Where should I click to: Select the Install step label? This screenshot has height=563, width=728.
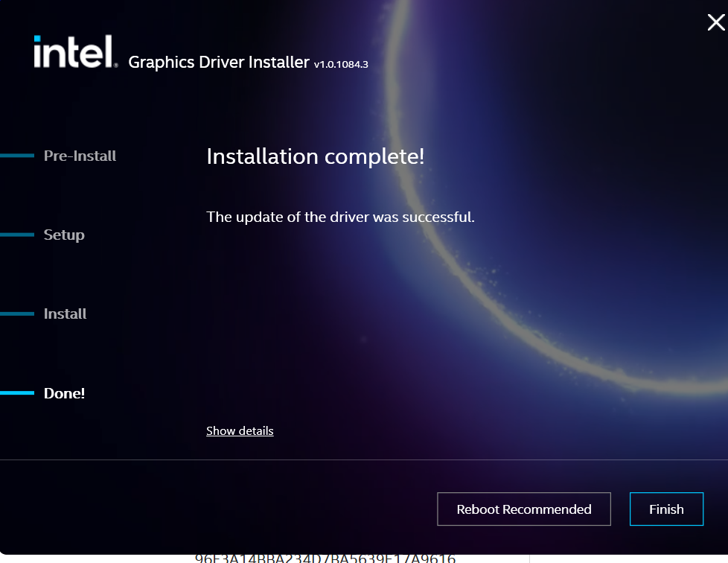point(65,314)
